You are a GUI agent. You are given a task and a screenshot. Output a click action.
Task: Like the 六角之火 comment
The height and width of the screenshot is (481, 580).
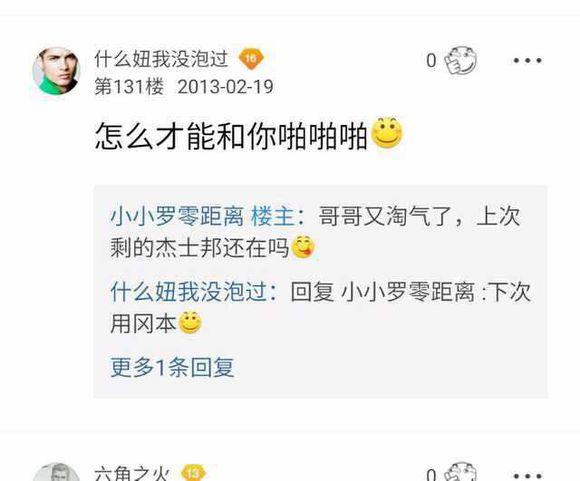tap(461, 473)
